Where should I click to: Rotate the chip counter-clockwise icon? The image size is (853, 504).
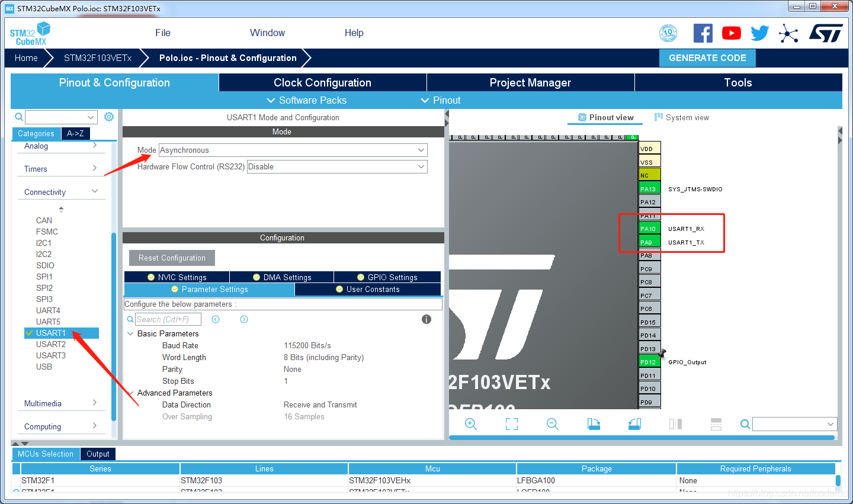click(634, 424)
